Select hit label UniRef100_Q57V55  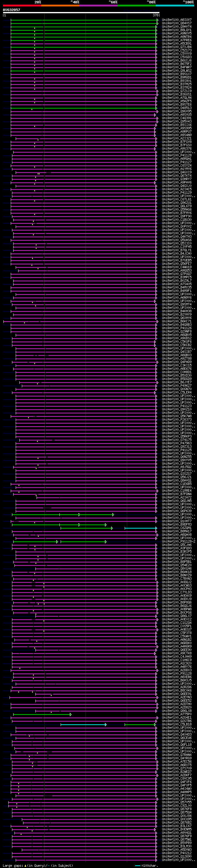coord(177,802)
